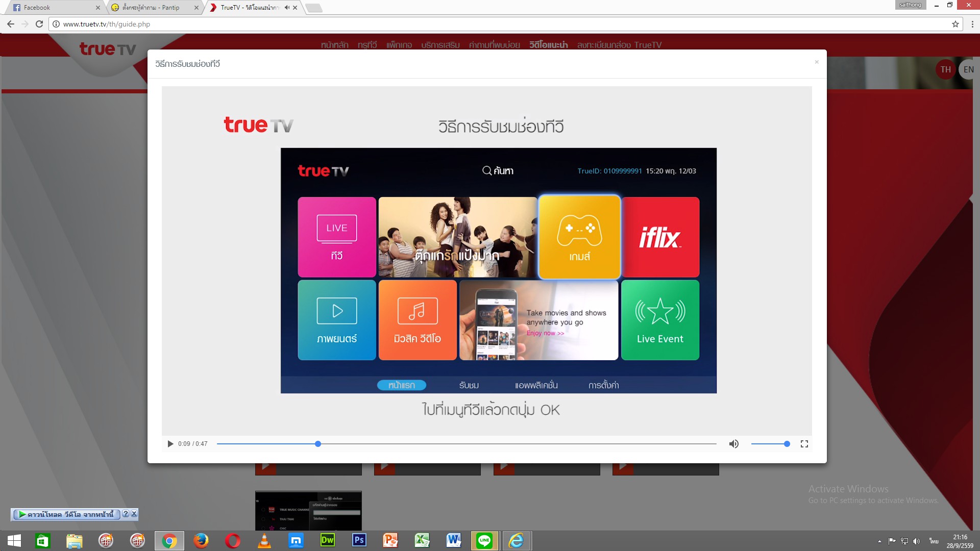Launch Opera from the taskbar

[x=232, y=541]
